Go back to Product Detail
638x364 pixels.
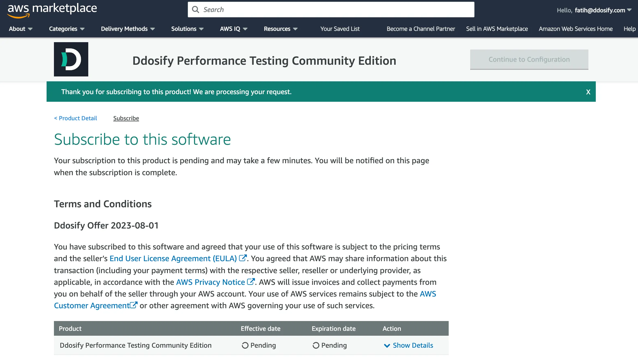[x=75, y=118]
